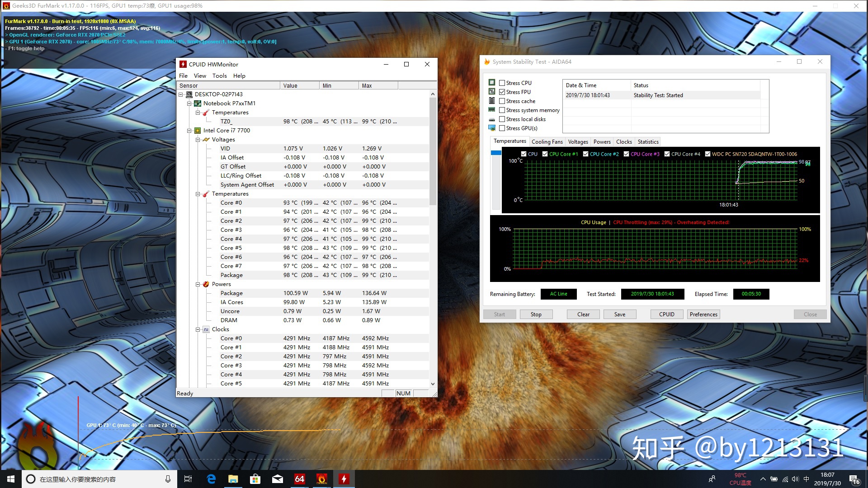Collapse Powers tree node
868x488 pixels.
click(x=198, y=284)
